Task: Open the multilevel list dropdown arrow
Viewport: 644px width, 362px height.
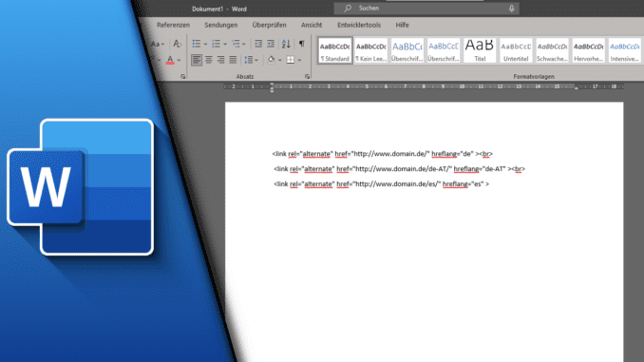Action: click(x=244, y=44)
